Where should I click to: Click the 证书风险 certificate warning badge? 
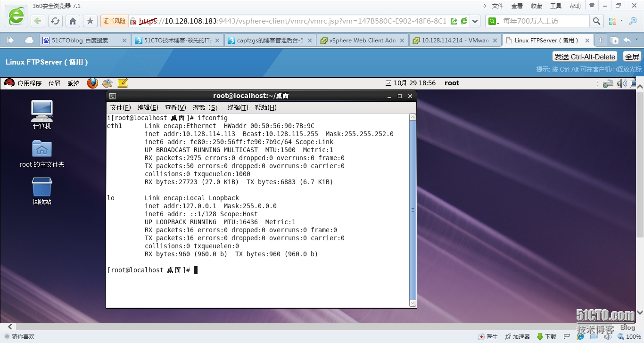tap(115, 21)
